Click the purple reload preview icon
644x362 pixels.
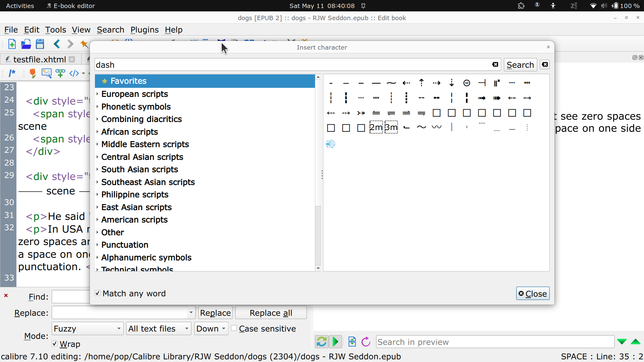366,342
